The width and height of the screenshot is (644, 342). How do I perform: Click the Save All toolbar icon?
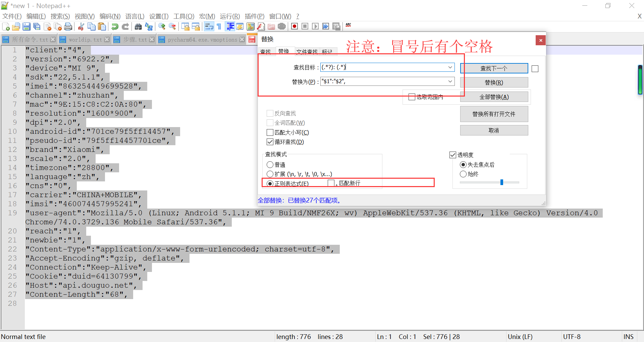tap(37, 26)
